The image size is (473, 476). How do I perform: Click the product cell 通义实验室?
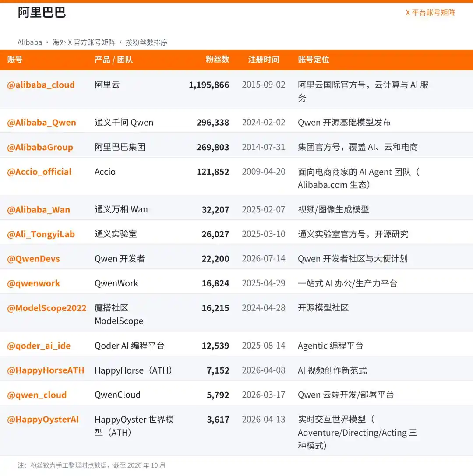pos(116,234)
